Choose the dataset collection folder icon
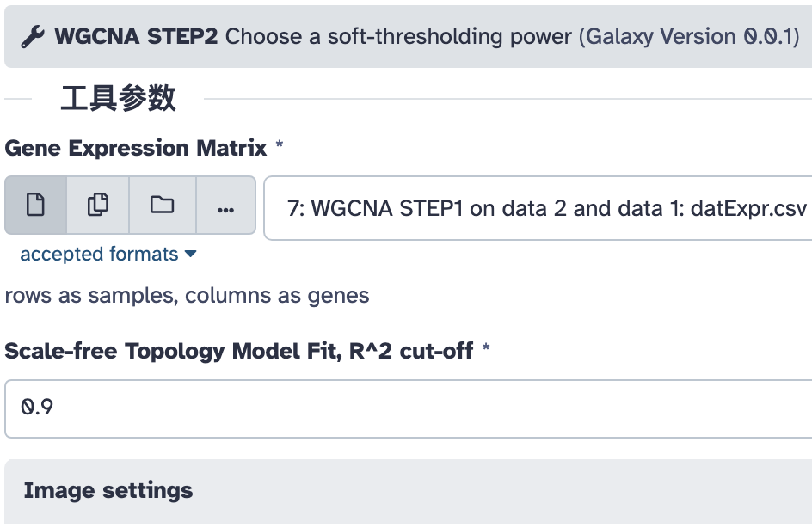 162,206
